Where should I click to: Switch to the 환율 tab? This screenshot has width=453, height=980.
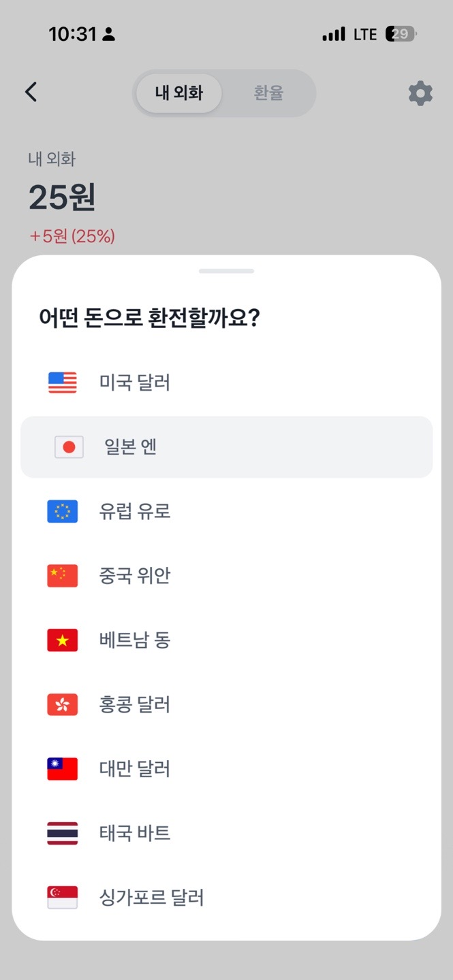point(268,93)
